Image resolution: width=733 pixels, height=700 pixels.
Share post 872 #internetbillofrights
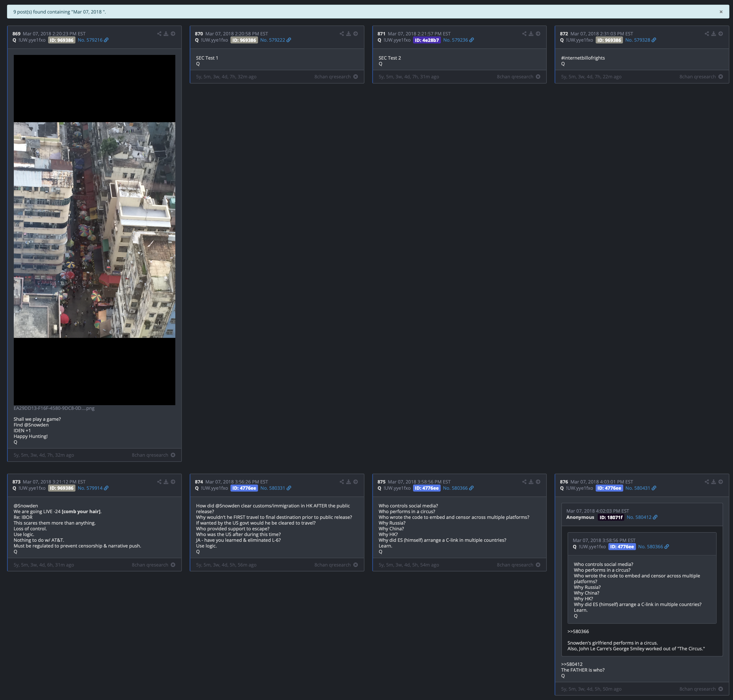coord(706,34)
